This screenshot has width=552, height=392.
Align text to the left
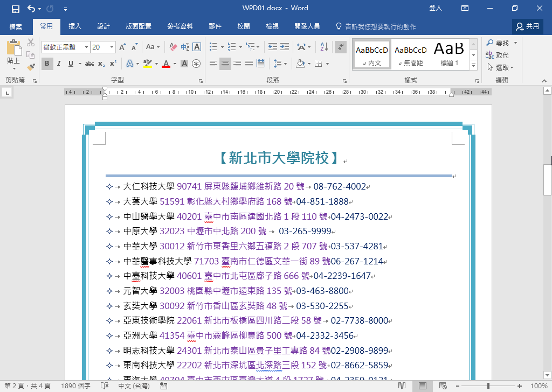coord(213,64)
